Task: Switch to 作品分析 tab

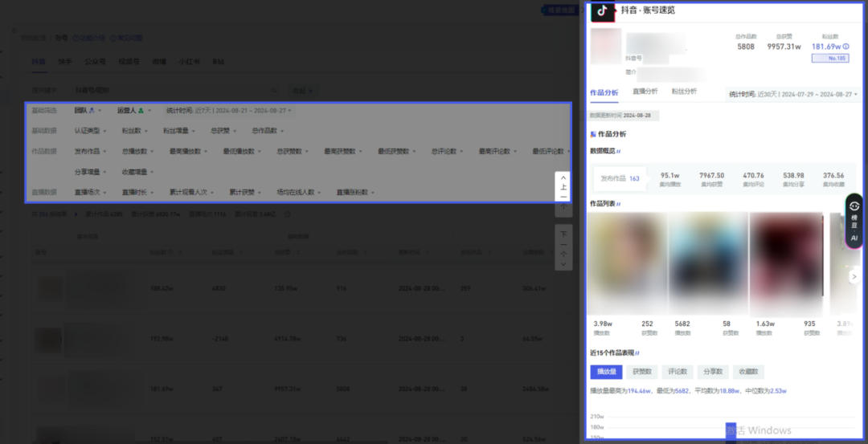Action: pos(604,92)
